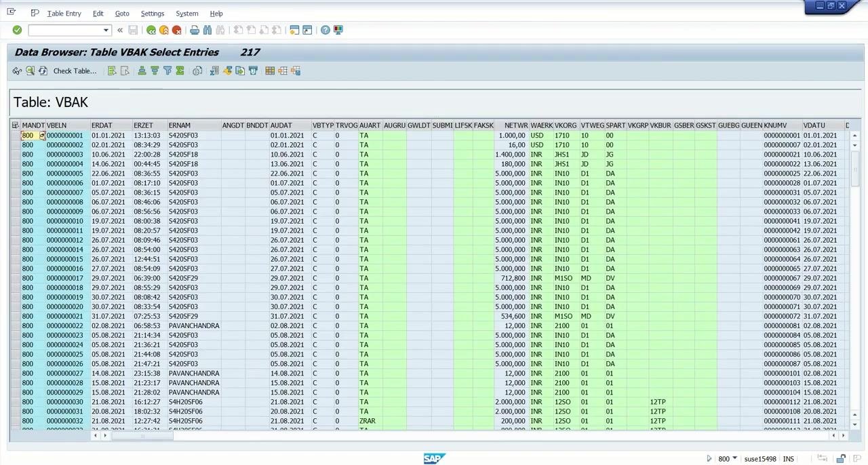
Task: Open the System menu
Action: [186, 14]
